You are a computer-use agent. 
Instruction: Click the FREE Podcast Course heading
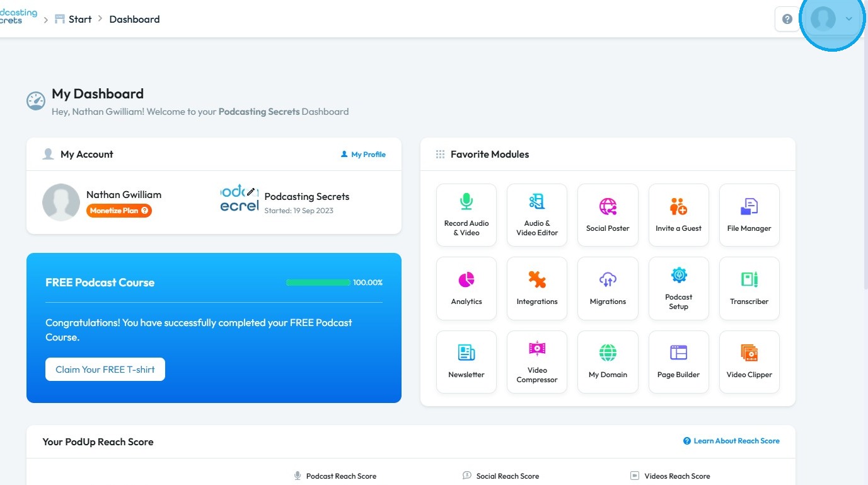[x=100, y=283]
